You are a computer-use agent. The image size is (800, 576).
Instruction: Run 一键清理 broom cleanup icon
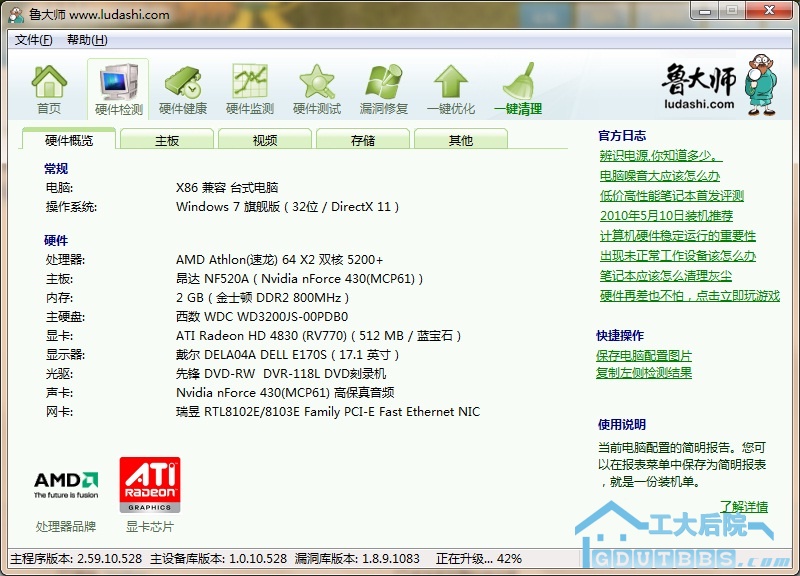[x=518, y=82]
